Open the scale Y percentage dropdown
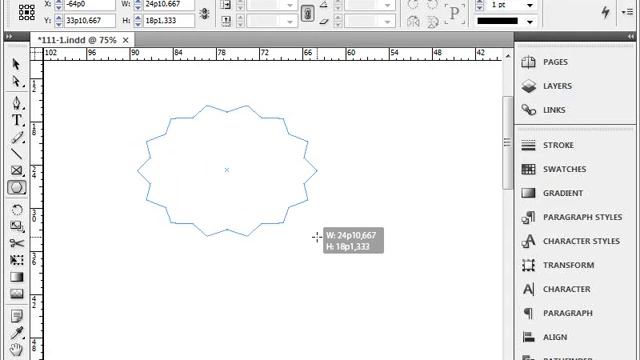 click(x=290, y=22)
